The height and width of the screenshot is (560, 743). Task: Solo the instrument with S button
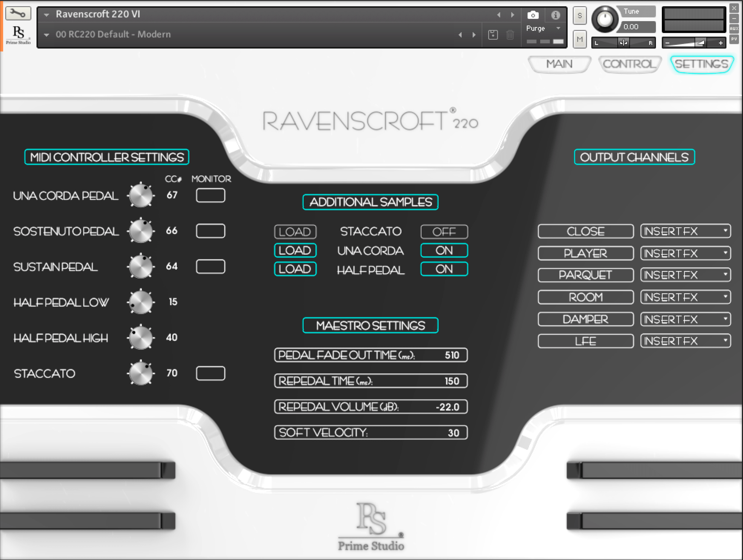coord(580,16)
